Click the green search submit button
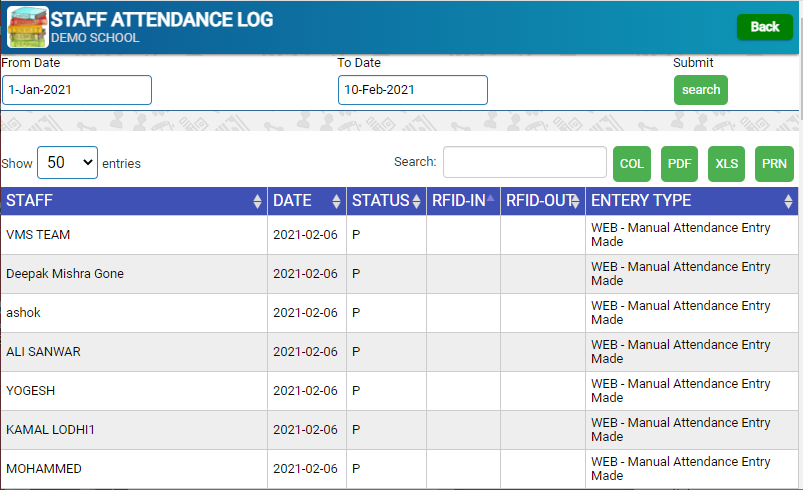The image size is (803, 490). (700, 90)
